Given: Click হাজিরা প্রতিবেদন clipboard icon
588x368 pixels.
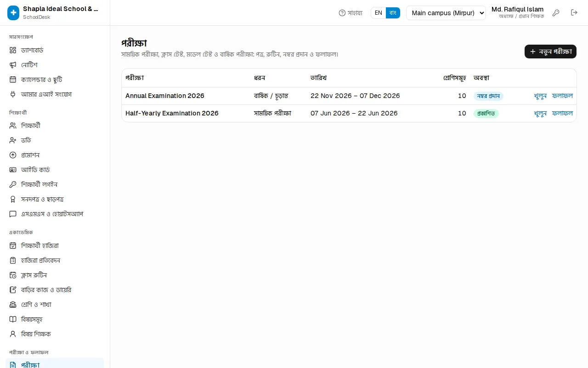Looking at the screenshot, I should (x=13, y=260).
